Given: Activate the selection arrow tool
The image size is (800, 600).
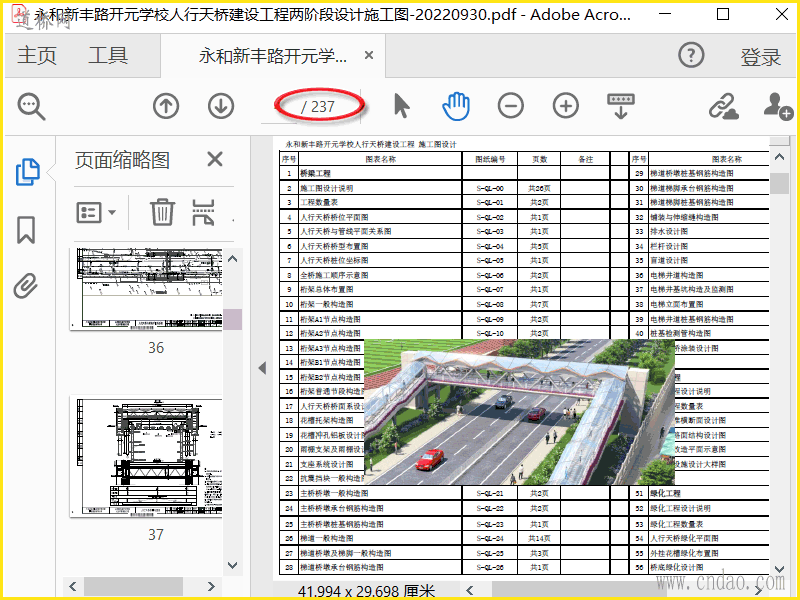Looking at the screenshot, I should click(402, 106).
